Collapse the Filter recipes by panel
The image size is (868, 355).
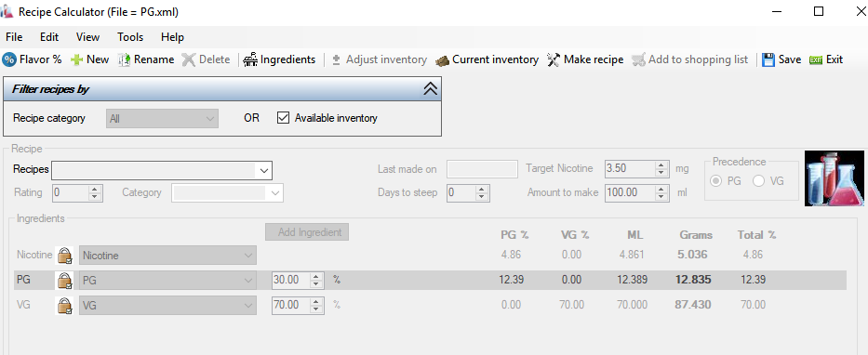click(430, 89)
